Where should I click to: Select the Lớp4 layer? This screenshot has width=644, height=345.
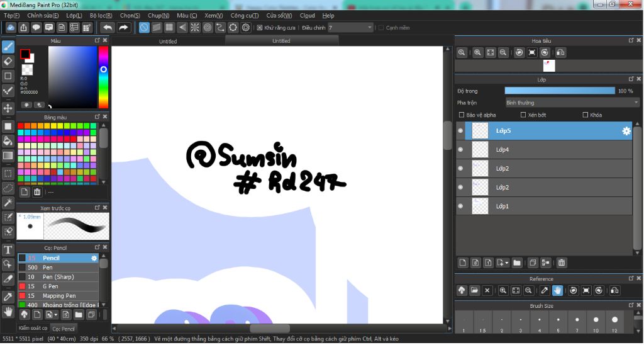(544, 150)
